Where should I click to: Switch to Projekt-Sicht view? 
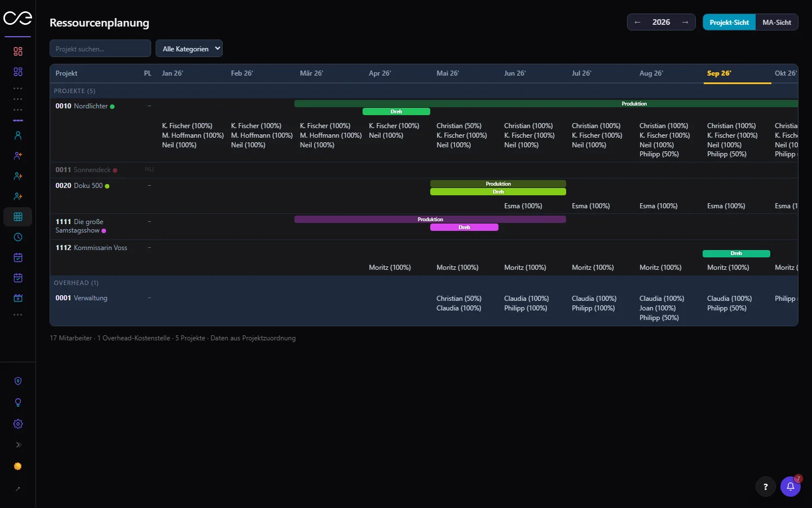tap(729, 22)
